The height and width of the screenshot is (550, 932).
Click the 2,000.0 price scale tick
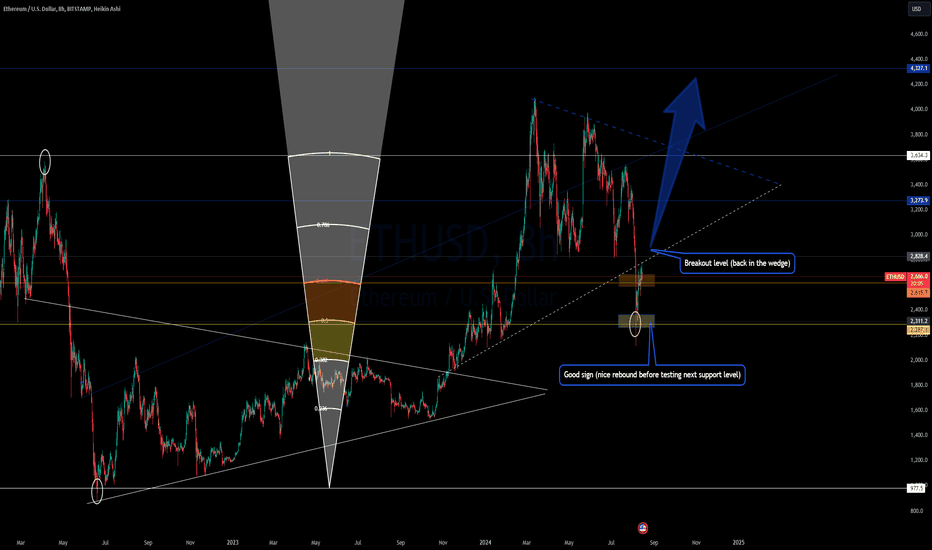tap(918, 360)
